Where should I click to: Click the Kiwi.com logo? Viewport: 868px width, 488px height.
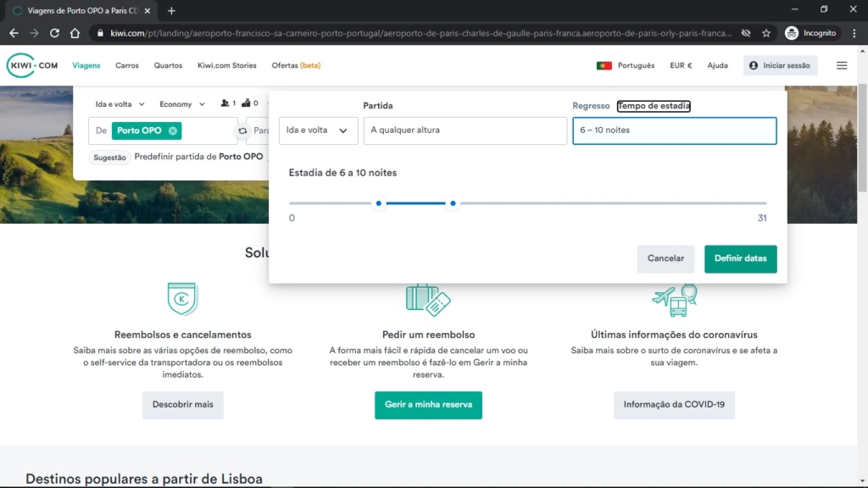(32, 65)
